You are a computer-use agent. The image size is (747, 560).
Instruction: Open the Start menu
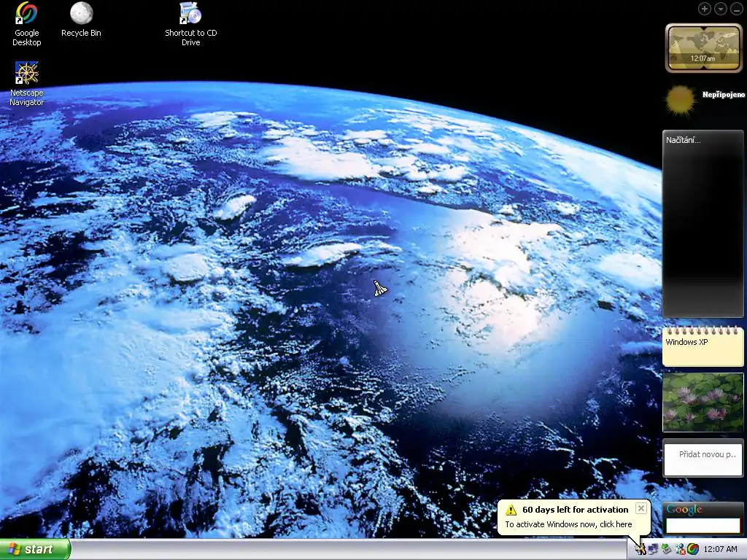[x=35, y=549]
